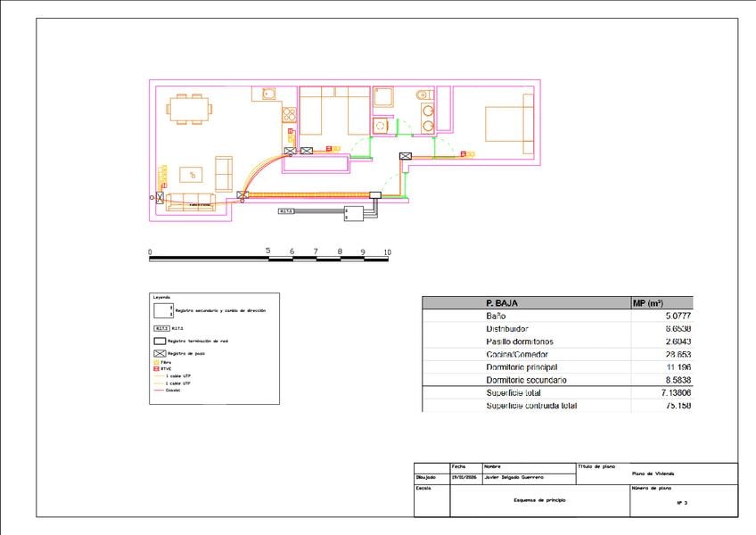
Task: Click the 10 mark on the scale bar
Action: [x=387, y=252]
